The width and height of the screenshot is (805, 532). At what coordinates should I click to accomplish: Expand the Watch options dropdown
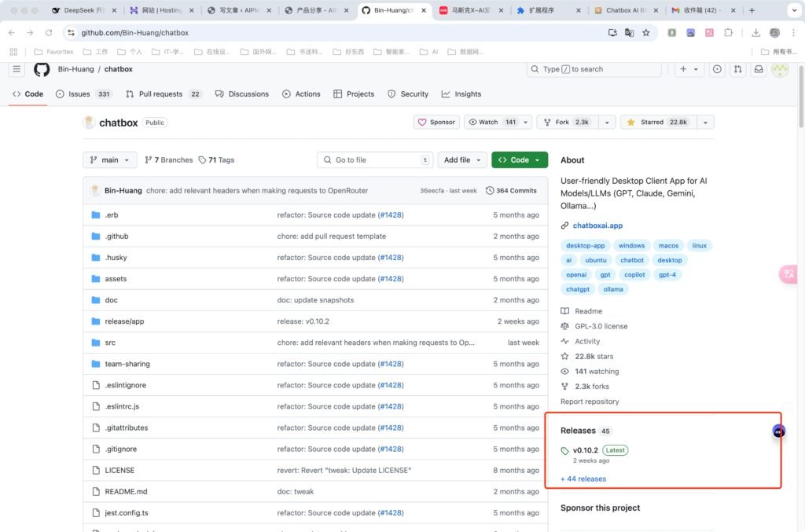pos(525,122)
